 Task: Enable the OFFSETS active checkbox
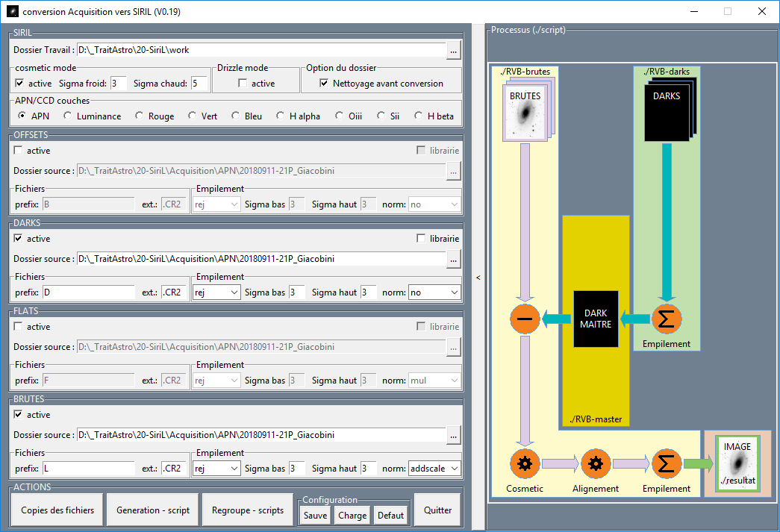19,150
